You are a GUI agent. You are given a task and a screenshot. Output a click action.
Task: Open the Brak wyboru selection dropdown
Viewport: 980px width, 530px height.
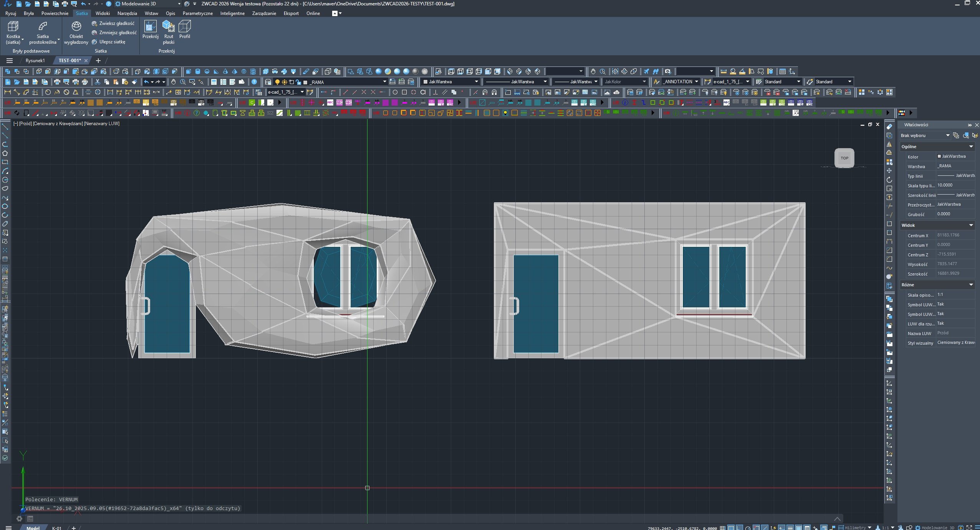[947, 135]
